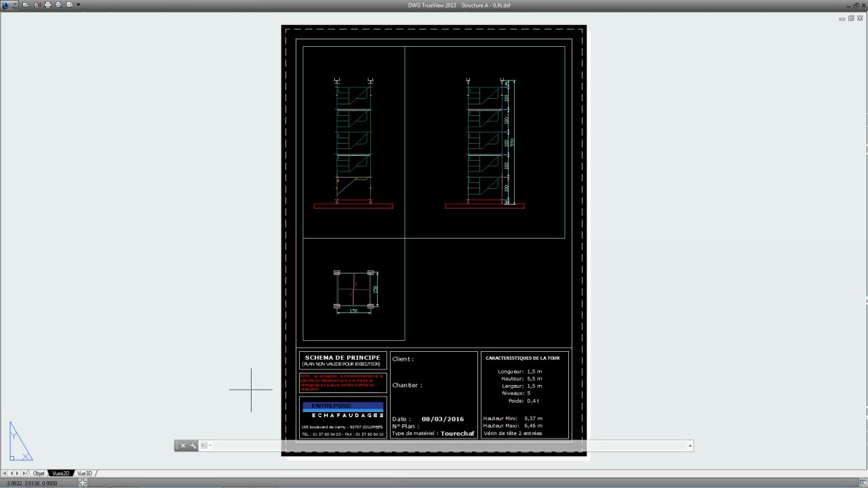Click the Plot Preview icon

pos(69,5)
